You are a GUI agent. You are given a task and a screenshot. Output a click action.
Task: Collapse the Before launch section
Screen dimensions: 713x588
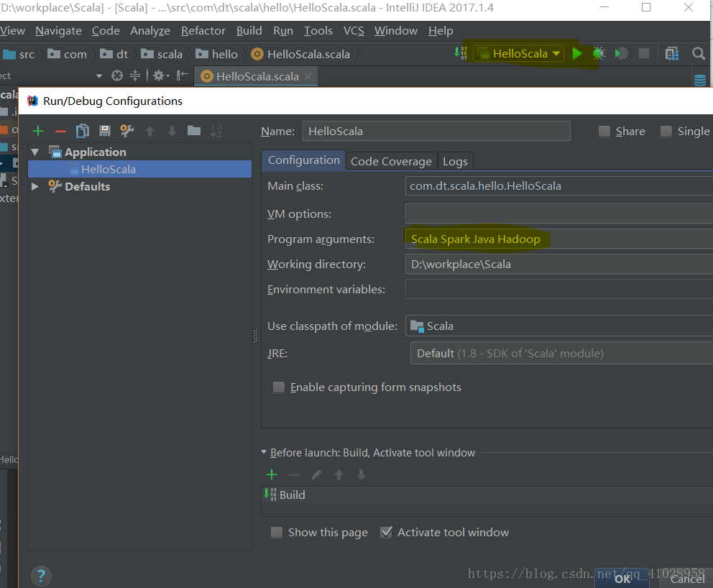(264, 452)
